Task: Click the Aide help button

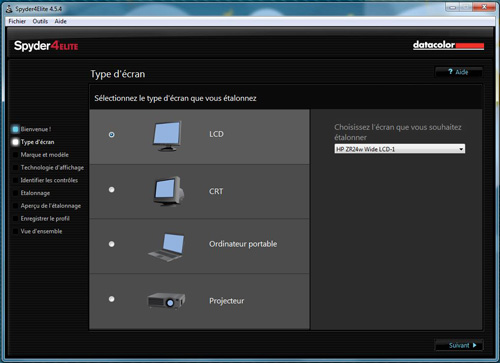Action: point(459,72)
